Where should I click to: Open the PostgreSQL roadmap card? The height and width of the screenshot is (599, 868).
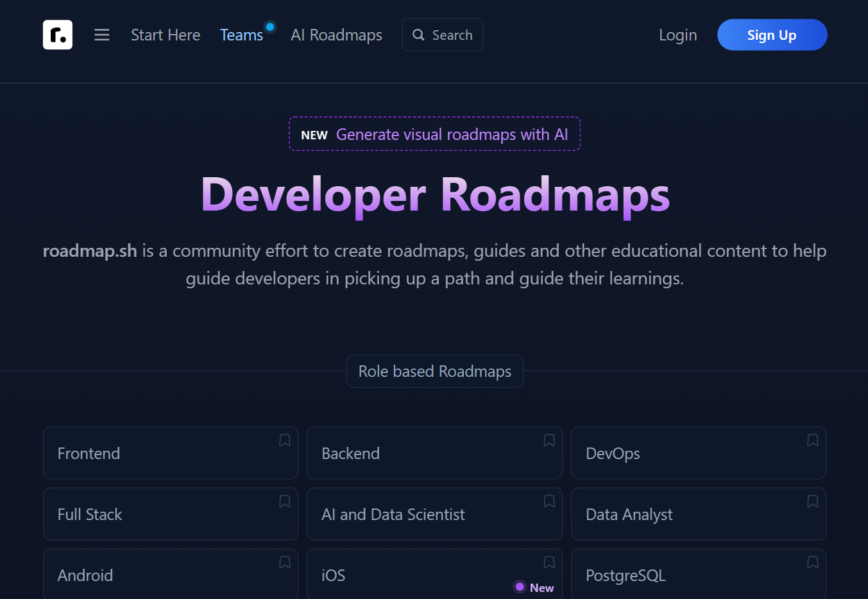tap(699, 574)
